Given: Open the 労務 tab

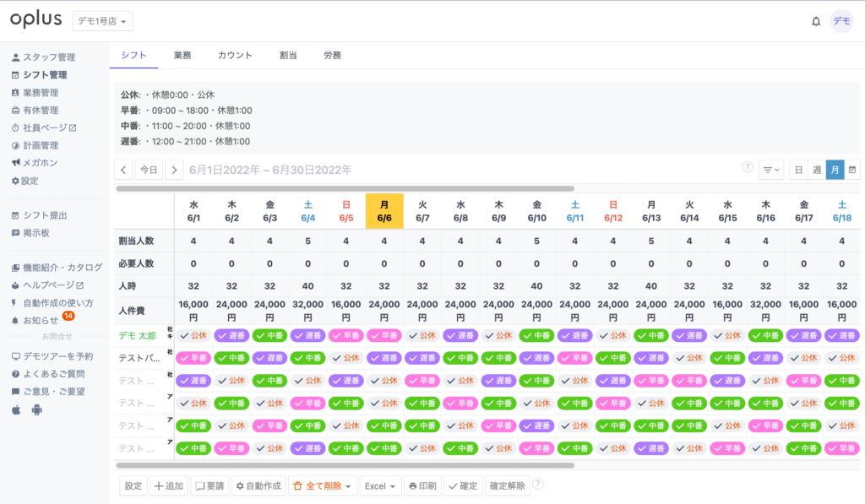Looking at the screenshot, I should (332, 56).
